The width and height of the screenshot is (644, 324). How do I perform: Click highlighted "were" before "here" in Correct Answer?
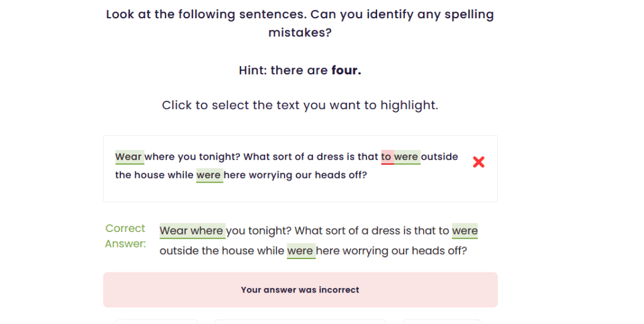coord(300,250)
